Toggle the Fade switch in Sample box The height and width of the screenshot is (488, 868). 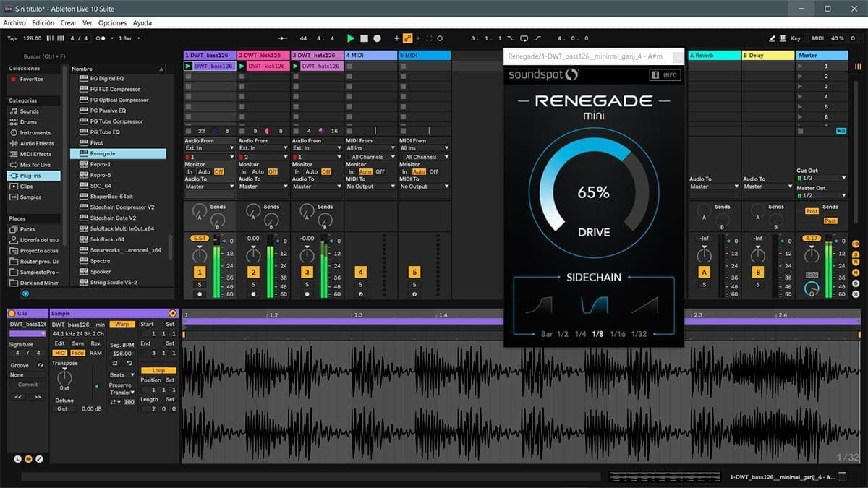click(x=78, y=353)
